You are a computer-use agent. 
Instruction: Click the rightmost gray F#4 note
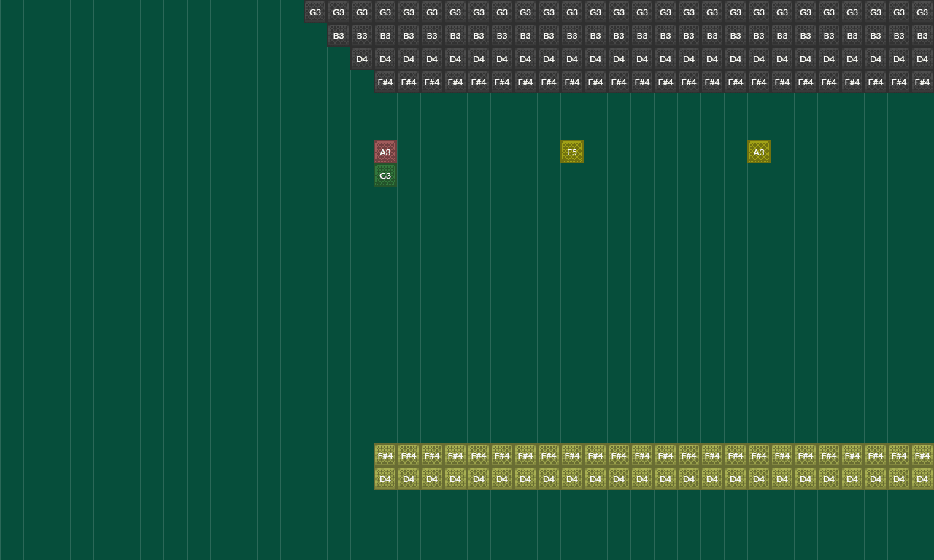click(922, 82)
